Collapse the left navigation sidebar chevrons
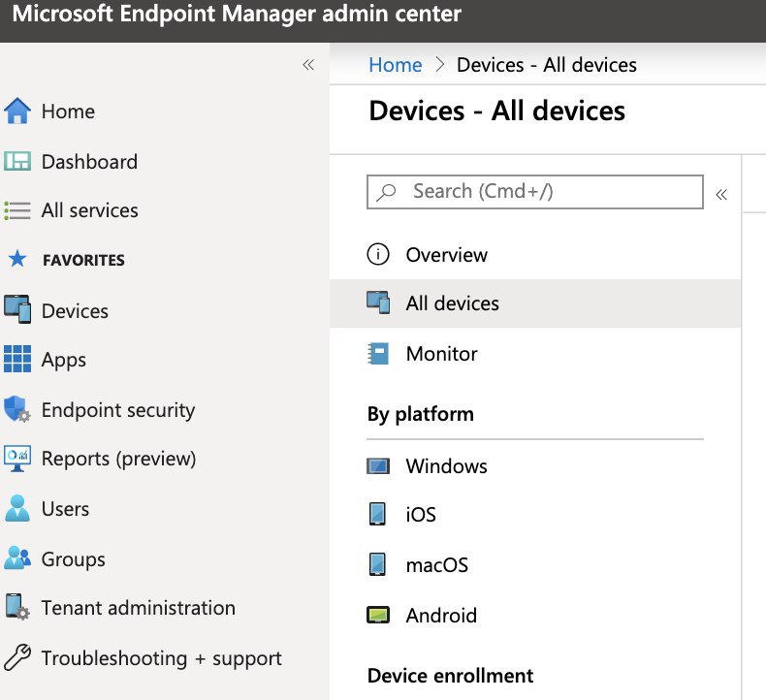Image resolution: width=766 pixels, height=700 pixels. click(308, 65)
